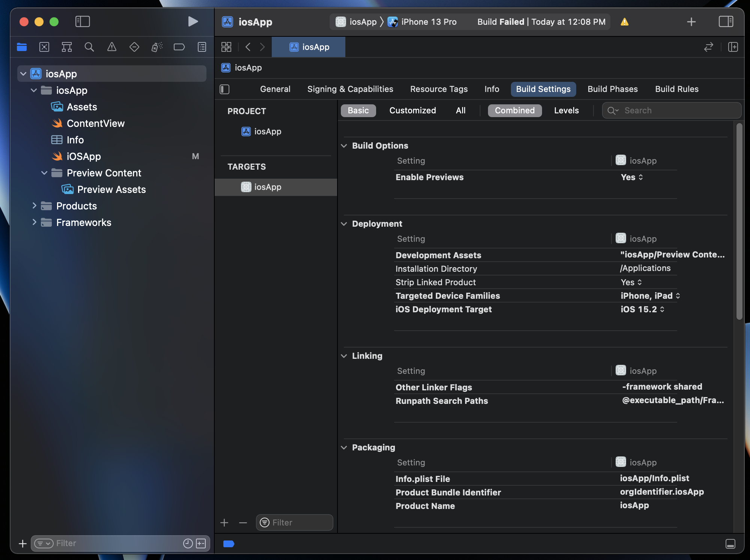Viewport: 750px width, 560px height.
Task: Switch to the Build Phases tab
Action: click(612, 89)
